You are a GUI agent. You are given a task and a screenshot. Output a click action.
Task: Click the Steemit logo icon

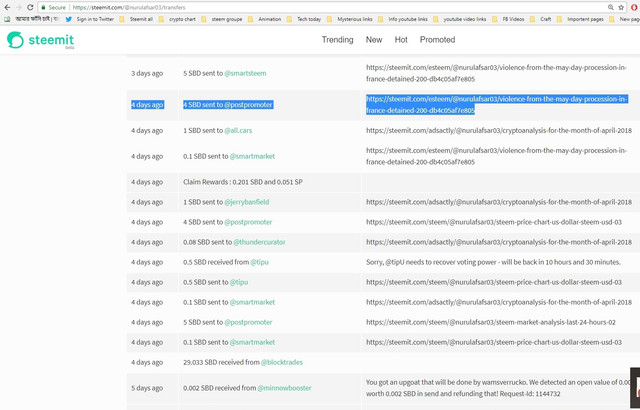[15, 40]
